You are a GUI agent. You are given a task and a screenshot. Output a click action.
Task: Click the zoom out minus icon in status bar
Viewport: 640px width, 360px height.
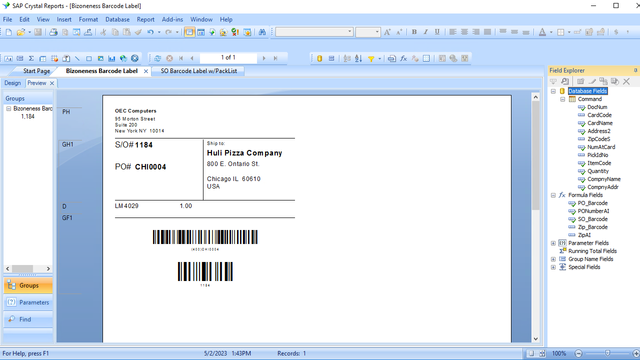point(578,353)
